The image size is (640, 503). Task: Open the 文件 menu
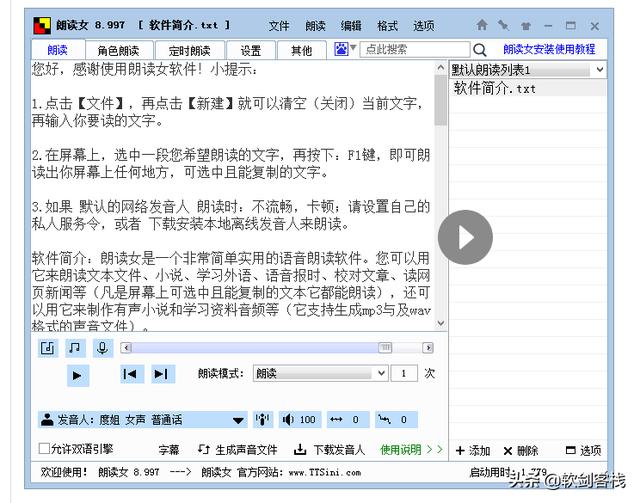(x=279, y=26)
